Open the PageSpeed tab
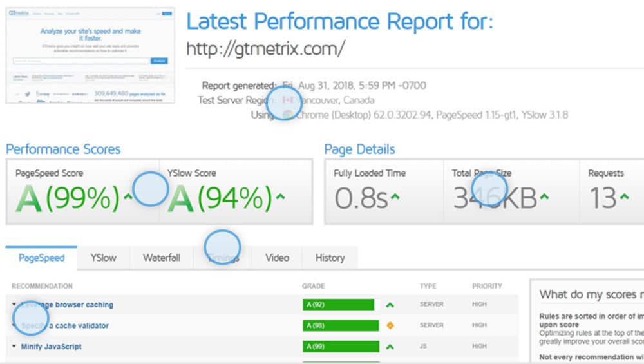Image resolution: width=644 pixels, height=364 pixels. (x=41, y=258)
